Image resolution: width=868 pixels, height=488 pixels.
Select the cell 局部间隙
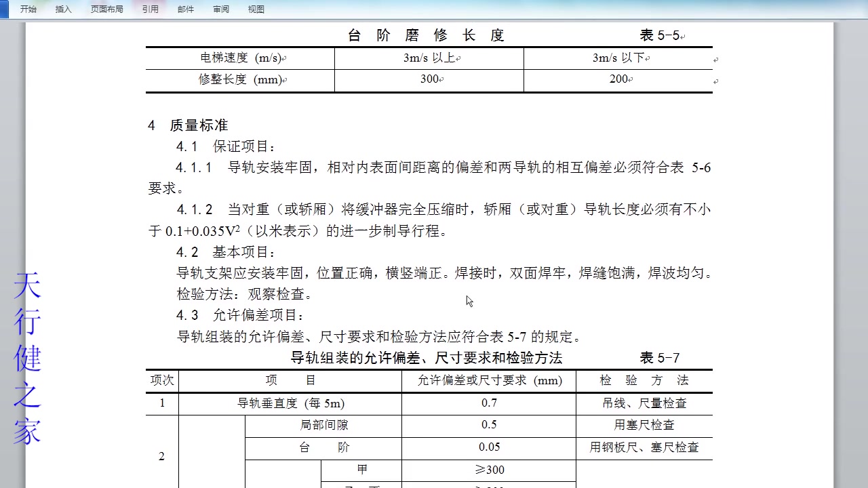(323, 426)
